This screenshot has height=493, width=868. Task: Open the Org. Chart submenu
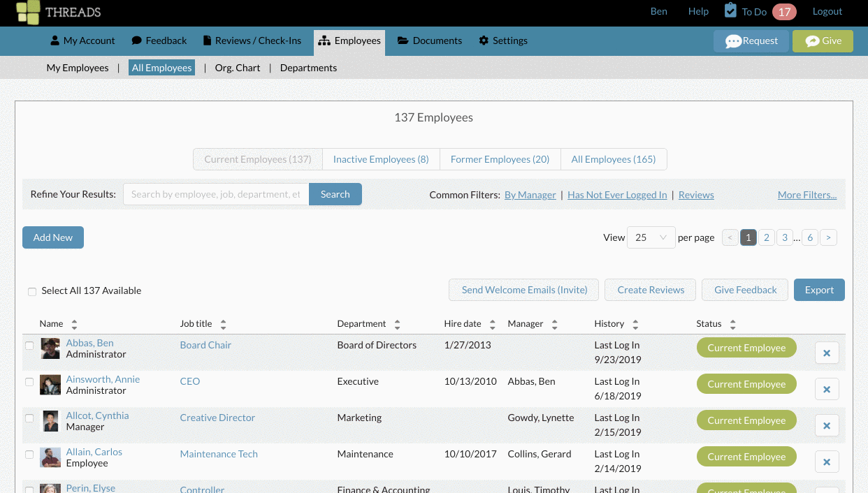[x=238, y=68]
